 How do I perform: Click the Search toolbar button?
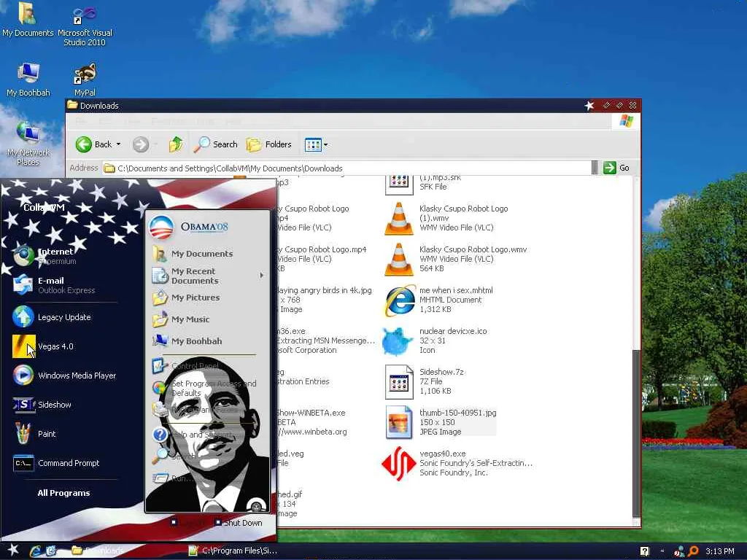coord(215,144)
